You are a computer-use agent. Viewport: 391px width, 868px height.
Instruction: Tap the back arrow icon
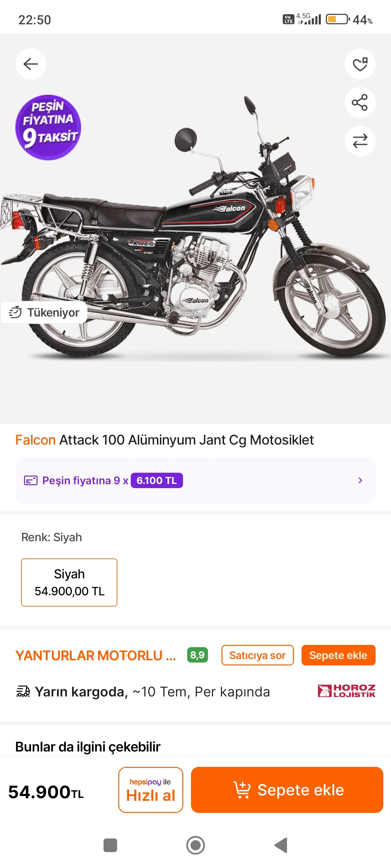click(31, 64)
